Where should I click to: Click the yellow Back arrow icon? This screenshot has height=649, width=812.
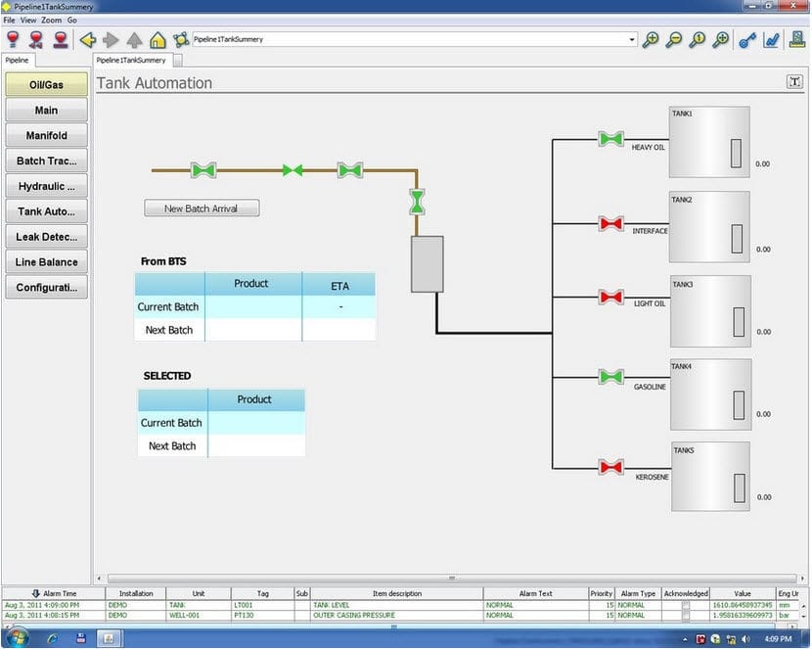click(90, 40)
